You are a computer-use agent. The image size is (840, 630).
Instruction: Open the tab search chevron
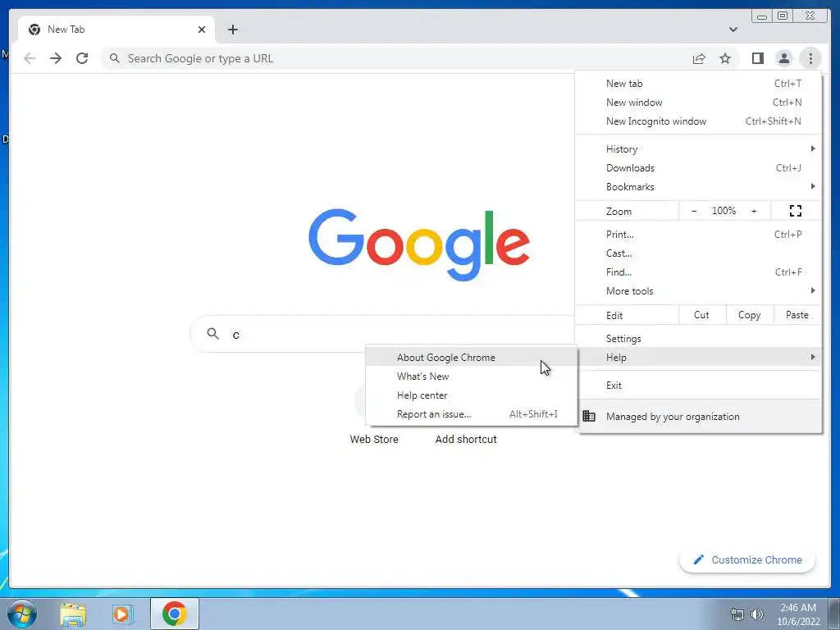pyautogui.click(x=733, y=30)
